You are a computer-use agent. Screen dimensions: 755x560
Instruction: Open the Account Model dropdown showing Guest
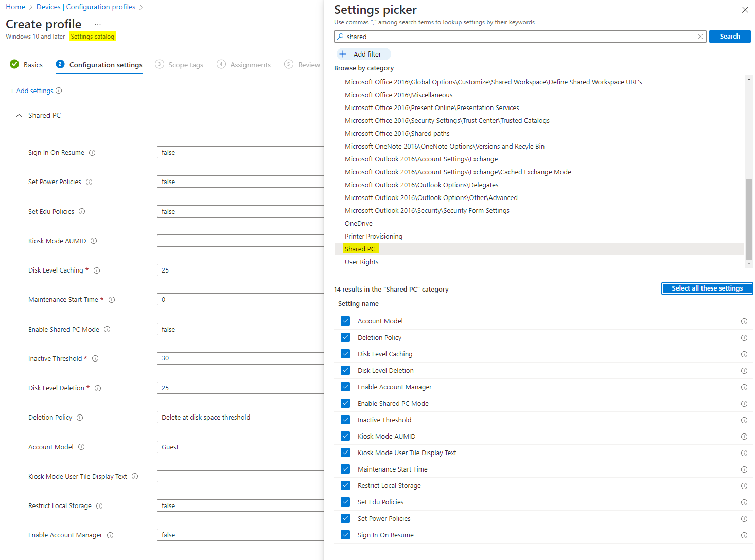pyautogui.click(x=240, y=447)
